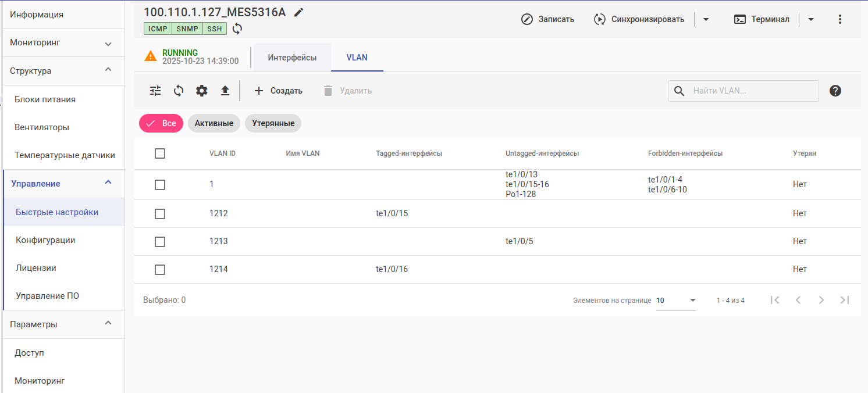Toggle the select-all checkbox in table header
The width and height of the screenshot is (868, 393).
pos(160,153)
